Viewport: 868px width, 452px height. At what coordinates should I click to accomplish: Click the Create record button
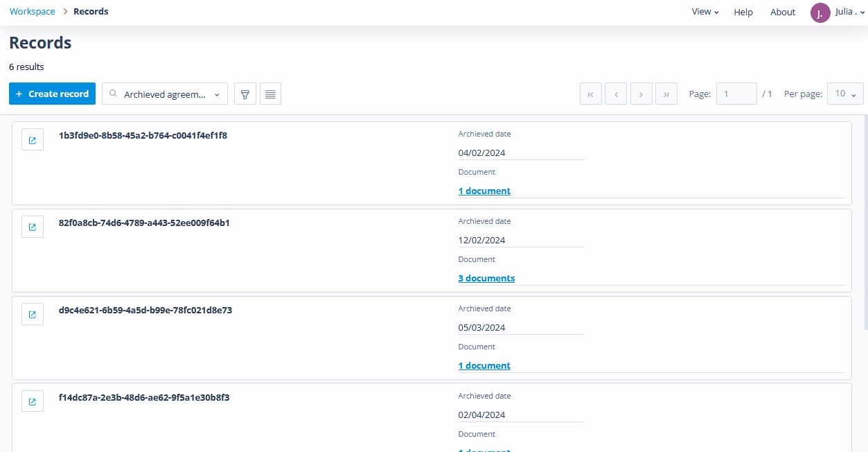pos(52,94)
